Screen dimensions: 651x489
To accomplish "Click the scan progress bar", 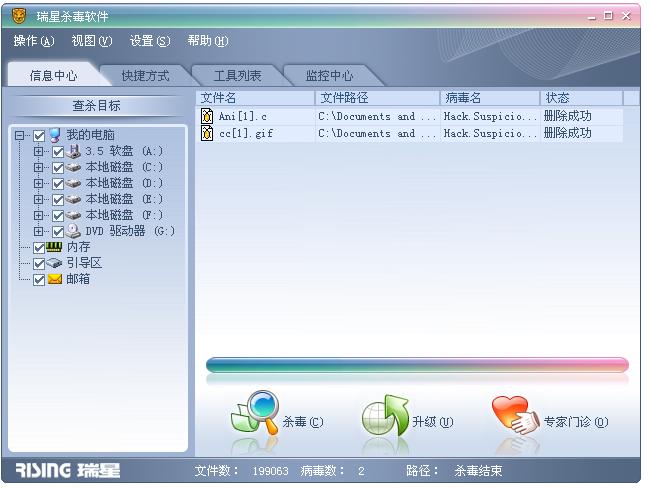I will pos(417,364).
